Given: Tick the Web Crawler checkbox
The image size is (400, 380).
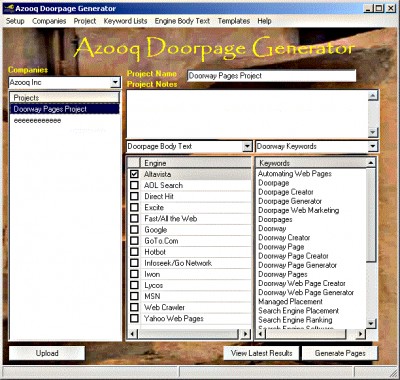Looking at the screenshot, I should (x=134, y=307).
